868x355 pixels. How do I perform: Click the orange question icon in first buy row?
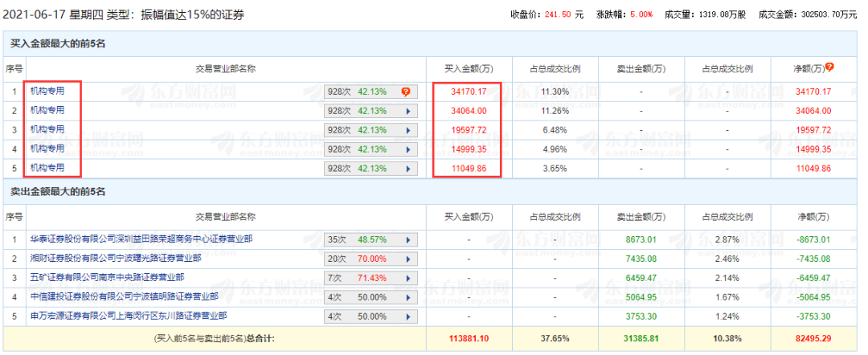point(406,92)
